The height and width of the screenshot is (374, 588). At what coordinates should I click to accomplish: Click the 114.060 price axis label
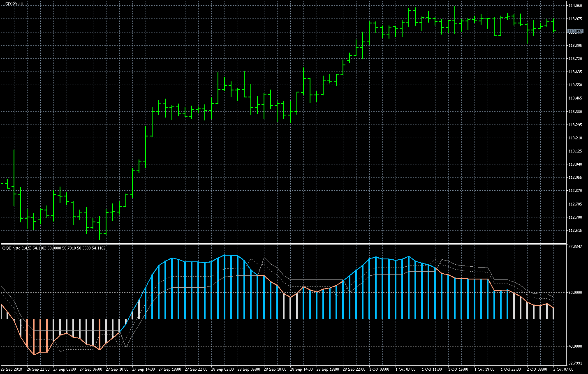point(575,6)
